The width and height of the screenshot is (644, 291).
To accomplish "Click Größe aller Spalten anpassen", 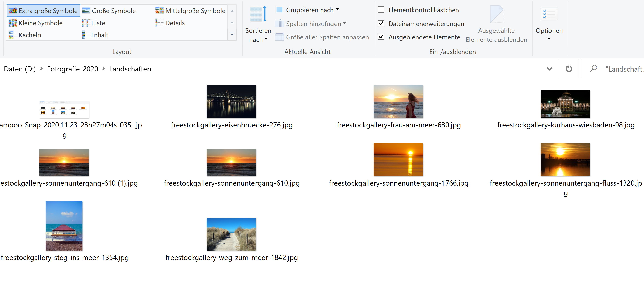I will click(322, 37).
